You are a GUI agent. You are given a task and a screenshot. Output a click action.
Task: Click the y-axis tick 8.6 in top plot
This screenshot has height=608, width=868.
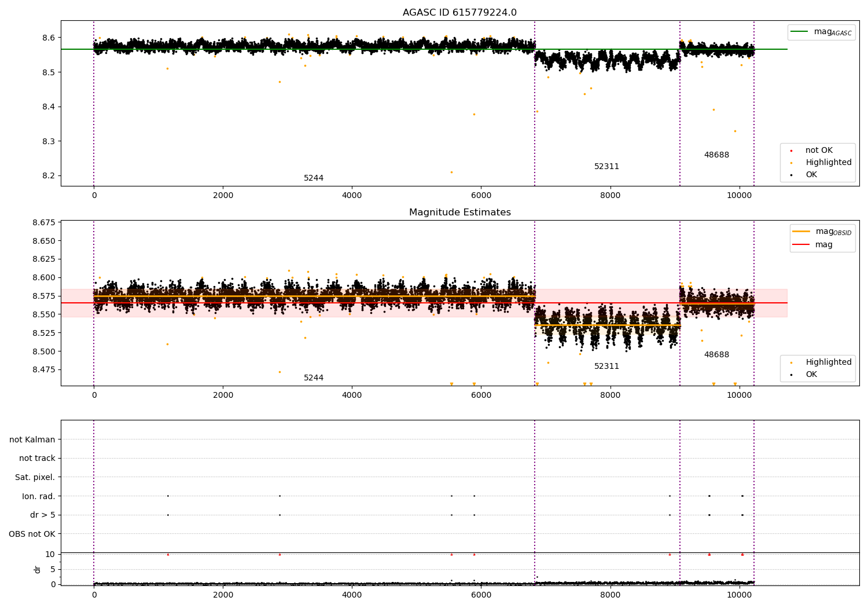click(x=48, y=38)
